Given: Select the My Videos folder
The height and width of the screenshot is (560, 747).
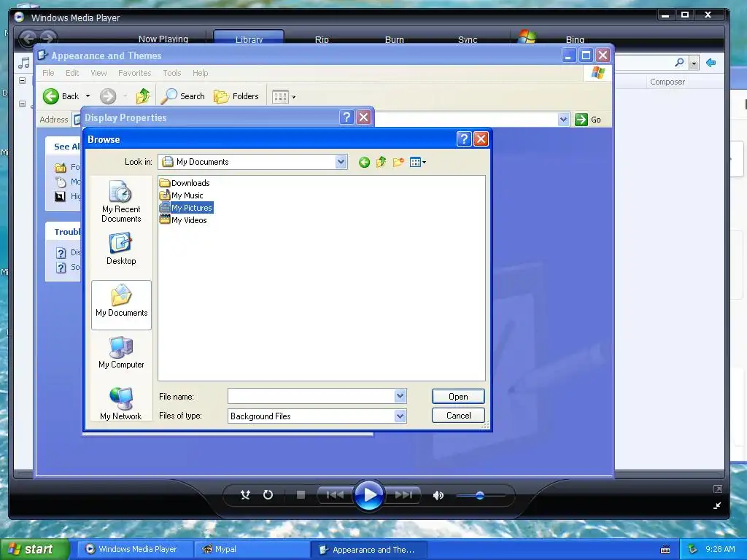Looking at the screenshot, I should pos(183,220).
